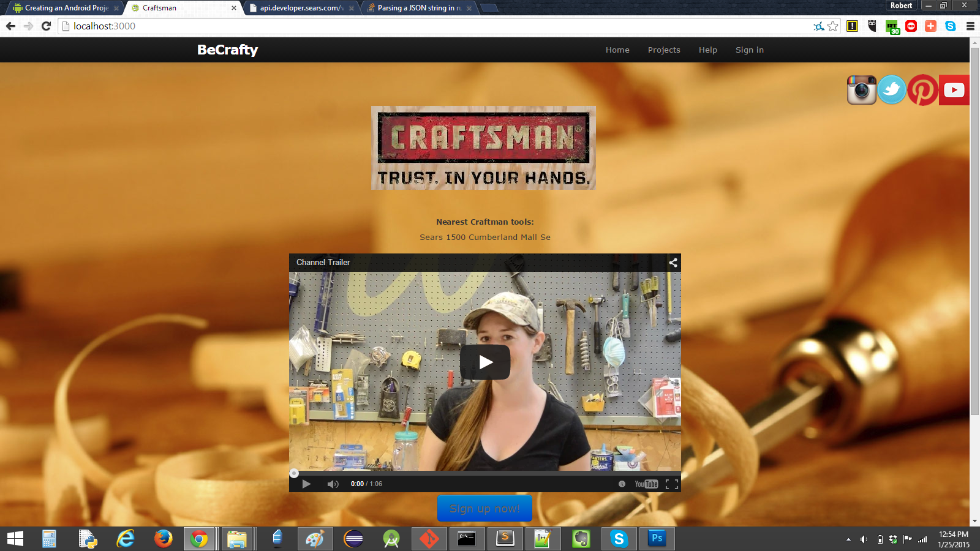This screenshot has height=551, width=980.
Task: Open the Skype browser extension
Action: [x=951, y=26]
